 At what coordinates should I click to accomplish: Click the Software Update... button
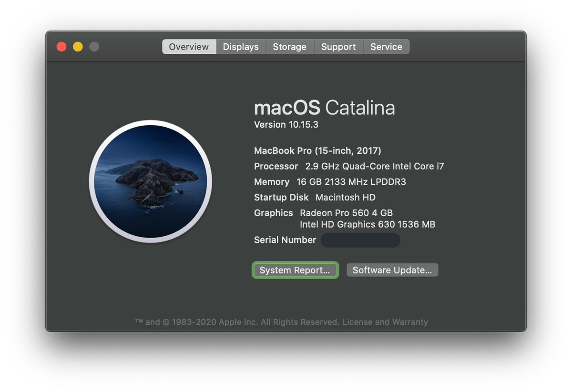(392, 270)
